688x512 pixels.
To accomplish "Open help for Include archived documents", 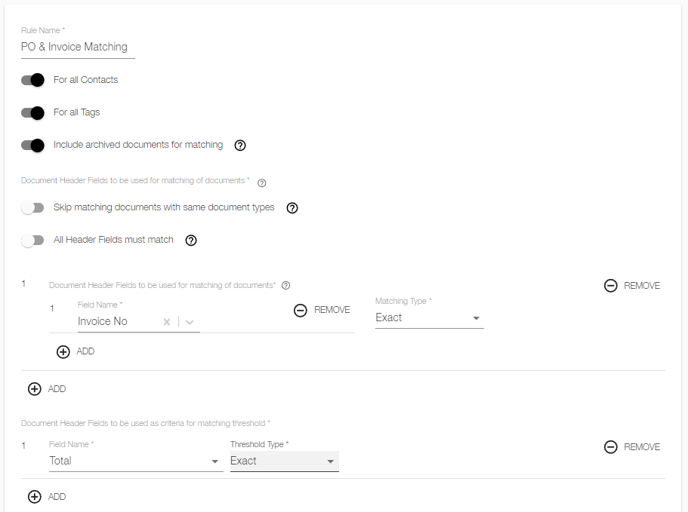I will tap(240, 145).
